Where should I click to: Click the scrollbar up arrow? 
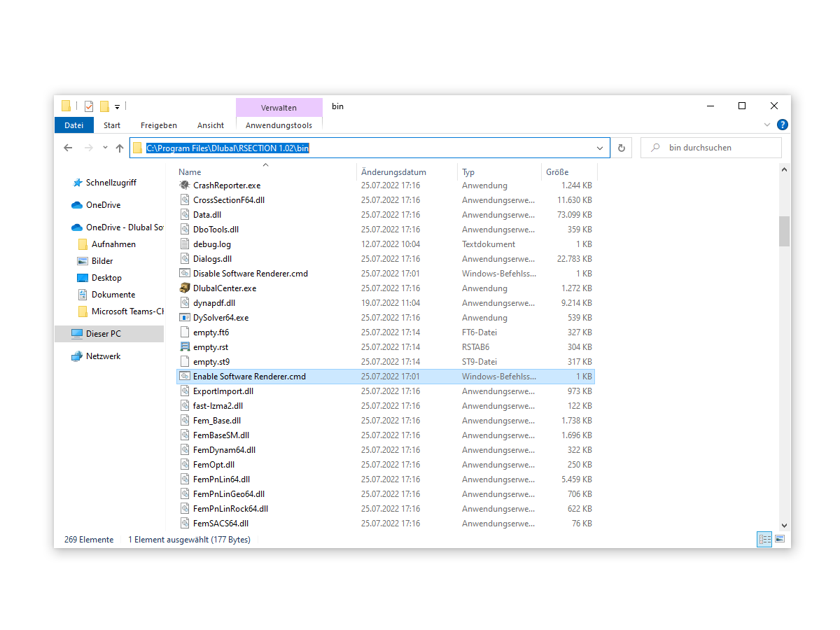point(784,169)
